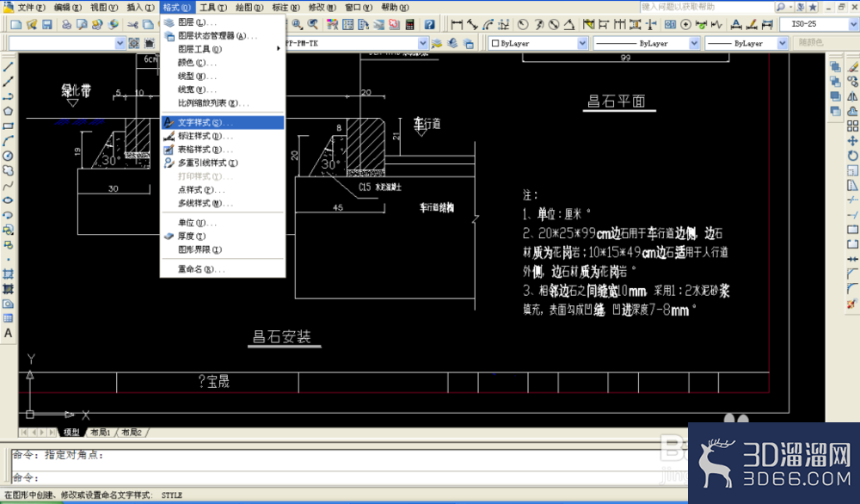Choose 重命名(R)... in the Format menu
The width and height of the screenshot is (860, 504).
pyautogui.click(x=224, y=269)
